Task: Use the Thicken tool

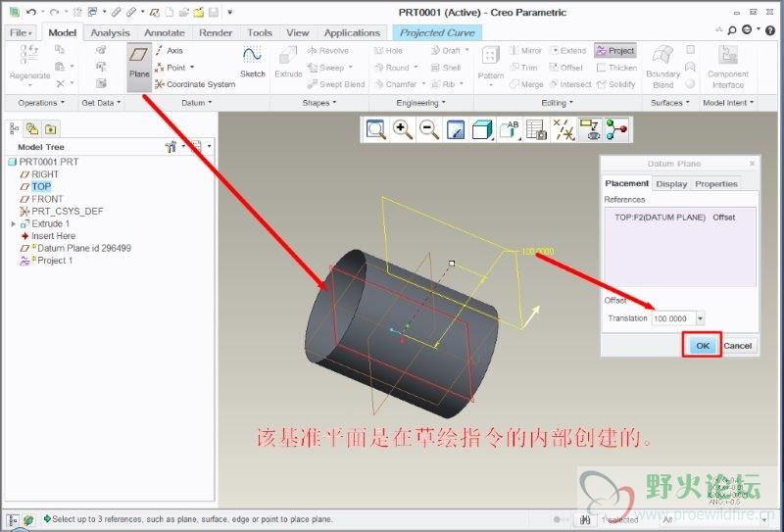Action: [616, 68]
